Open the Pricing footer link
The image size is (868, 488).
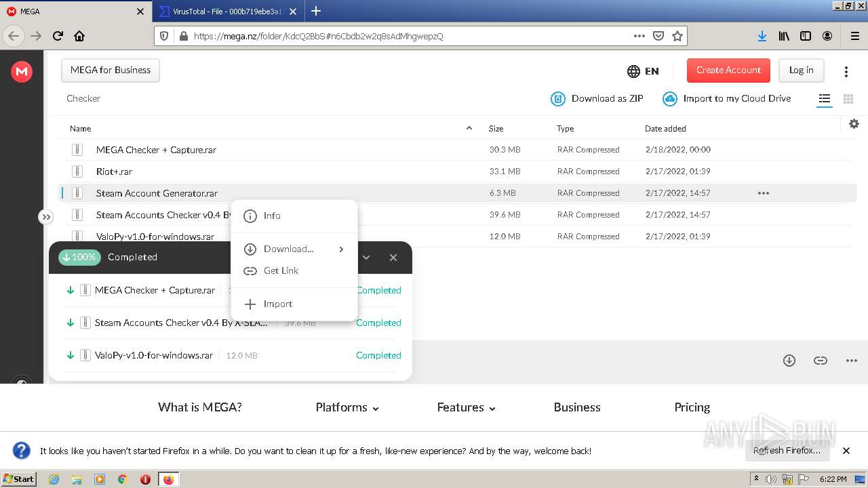692,407
